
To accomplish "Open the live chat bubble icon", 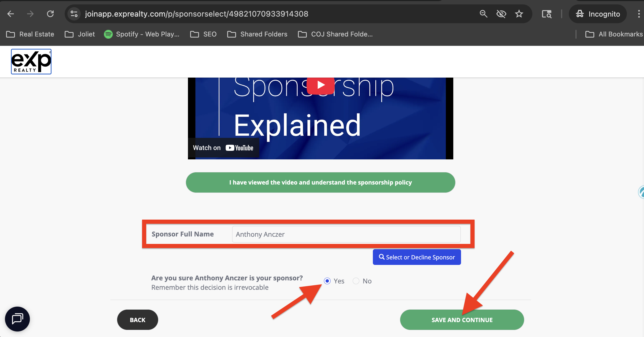I will click(17, 319).
